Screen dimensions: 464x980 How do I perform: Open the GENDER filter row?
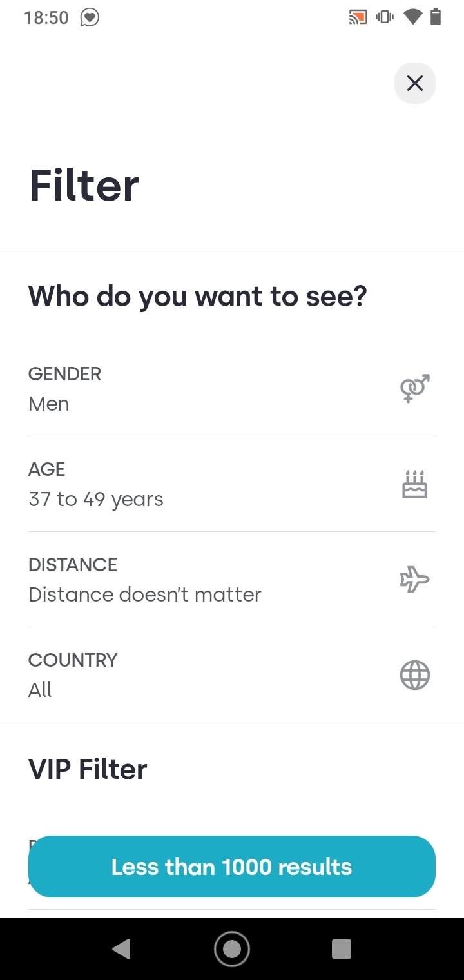232,389
